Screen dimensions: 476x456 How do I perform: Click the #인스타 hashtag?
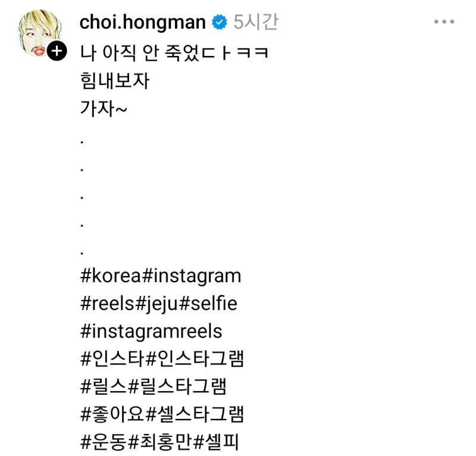pos(112,359)
